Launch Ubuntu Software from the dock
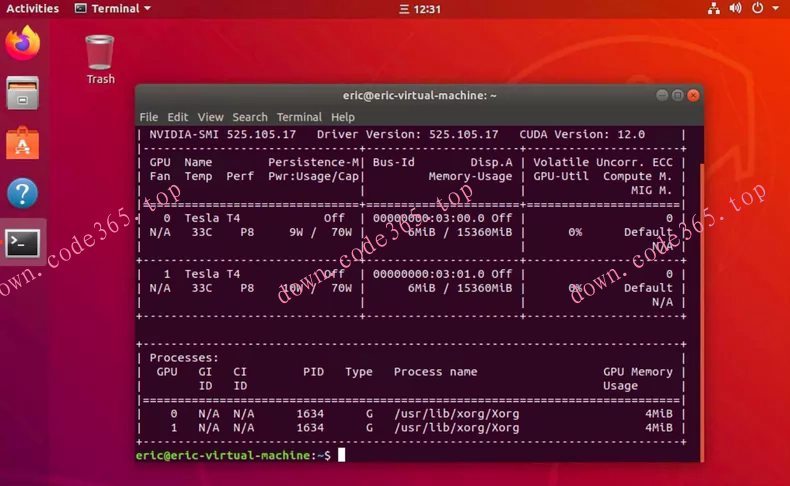The height and width of the screenshot is (486, 790). [22, 144]
